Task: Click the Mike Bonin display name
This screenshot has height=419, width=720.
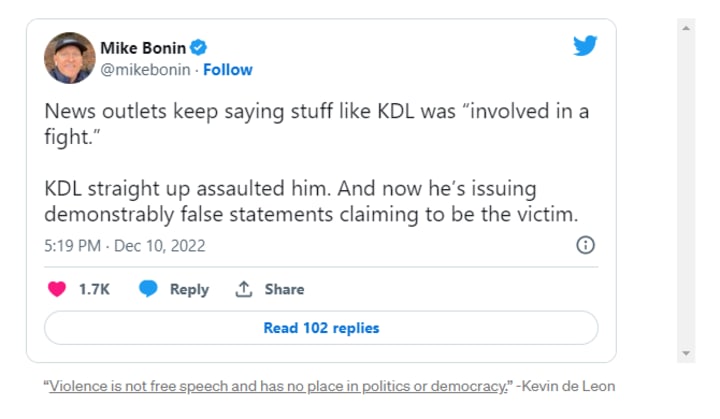Action: click(144, 48)
